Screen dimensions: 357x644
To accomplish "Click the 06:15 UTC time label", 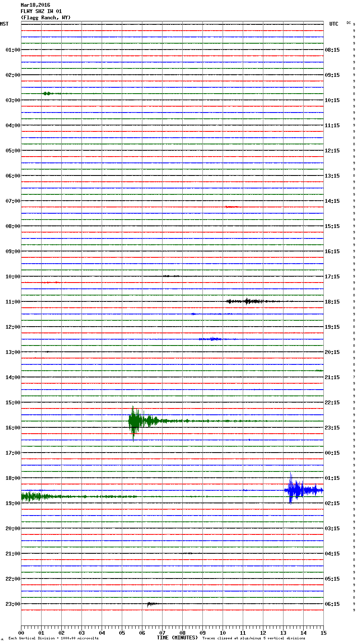I will click(332, 604).
